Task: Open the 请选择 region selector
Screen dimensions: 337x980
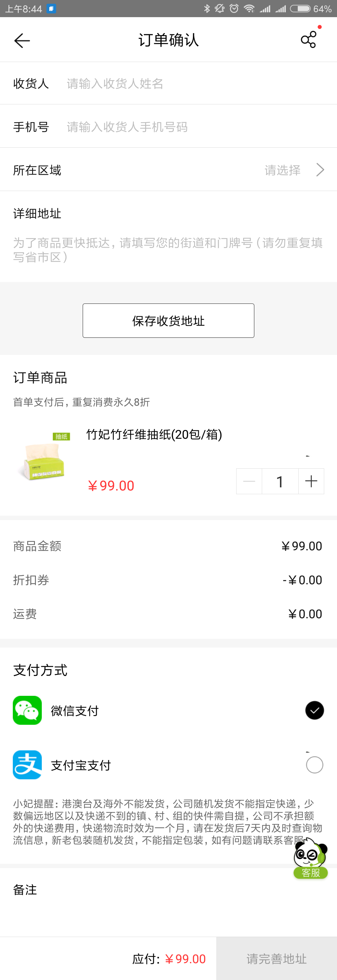Action: click(x=282, y=170)
